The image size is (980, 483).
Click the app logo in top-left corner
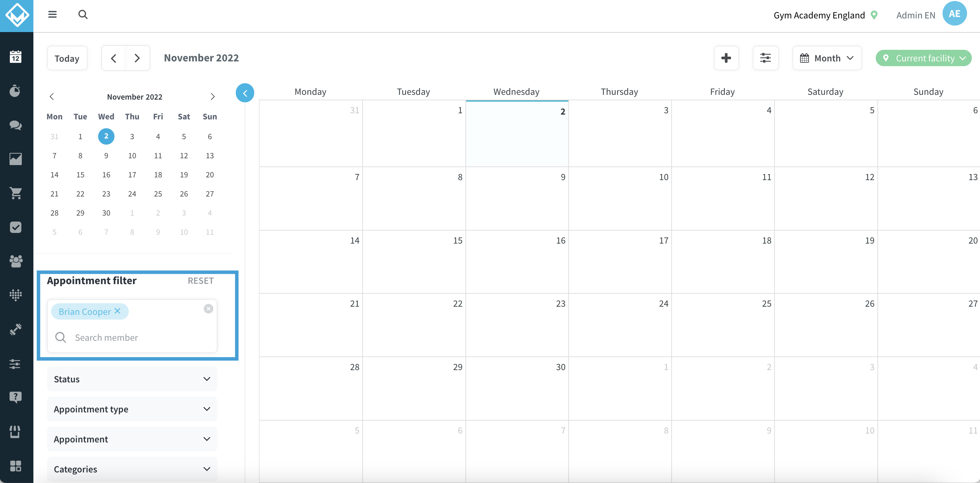point(17,16)
